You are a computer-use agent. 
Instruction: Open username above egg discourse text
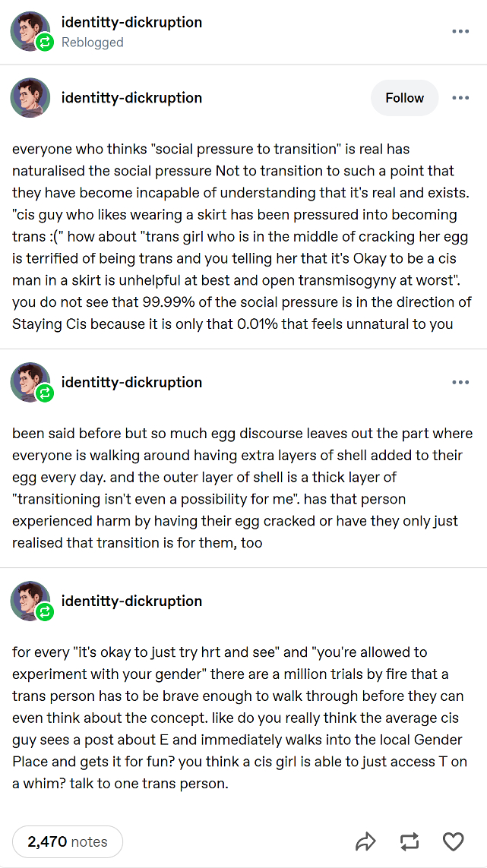pyautogui.click(x=131, y=382)
